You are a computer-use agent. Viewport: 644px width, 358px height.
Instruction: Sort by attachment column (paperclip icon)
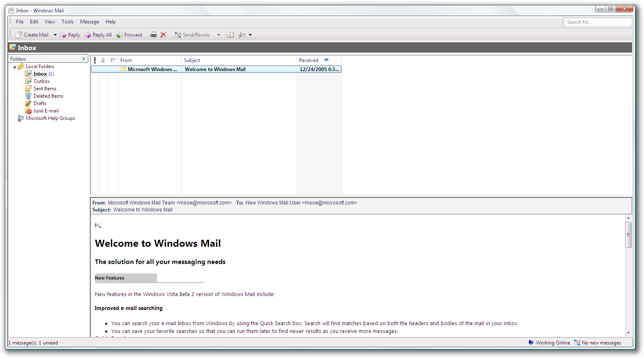103,60
